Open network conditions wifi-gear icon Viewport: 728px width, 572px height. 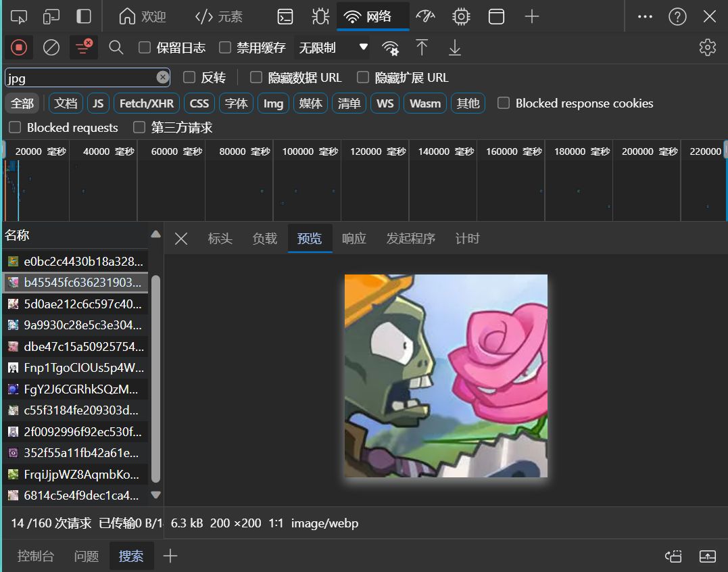tap(390, 47)
